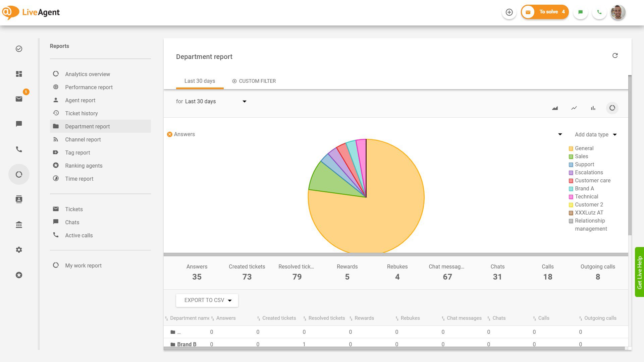
Task: Click the General legend color swatch
Action: (571, 148)
